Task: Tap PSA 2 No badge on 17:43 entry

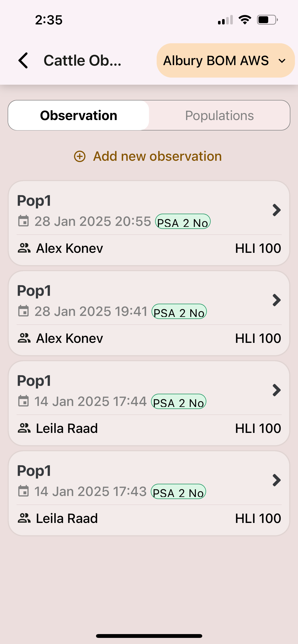Action: pos(178,492)
